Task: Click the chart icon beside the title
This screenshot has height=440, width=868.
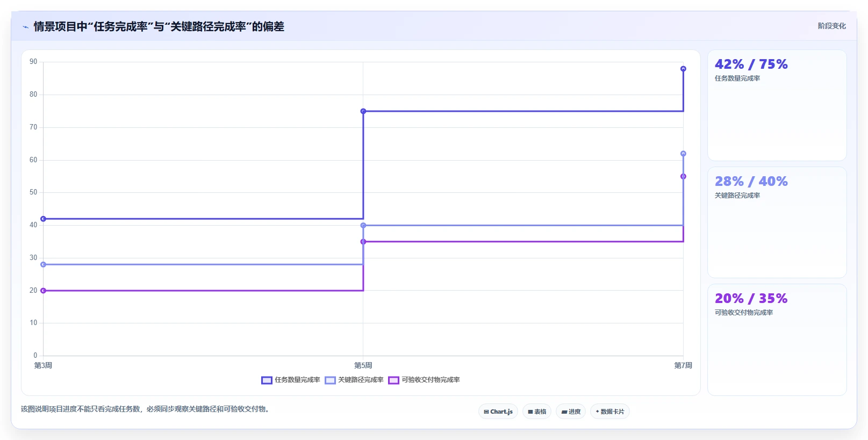Action: tap(25, 27)
